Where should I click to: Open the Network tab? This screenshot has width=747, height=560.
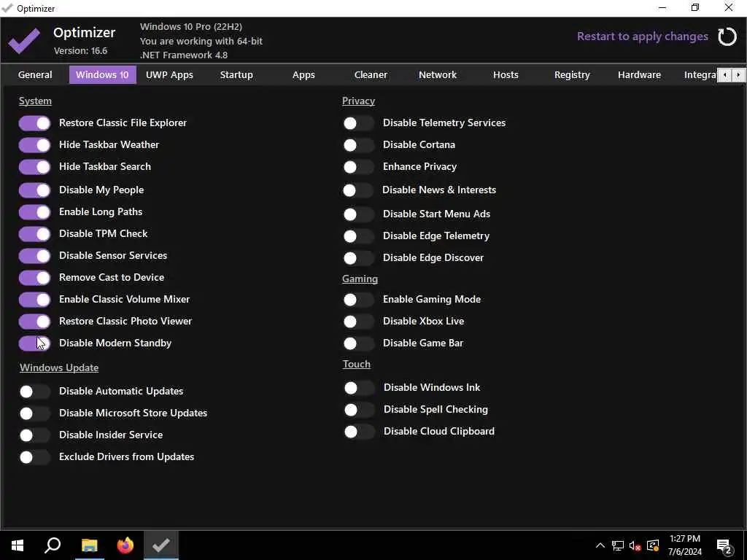click(x=438, y=75)
